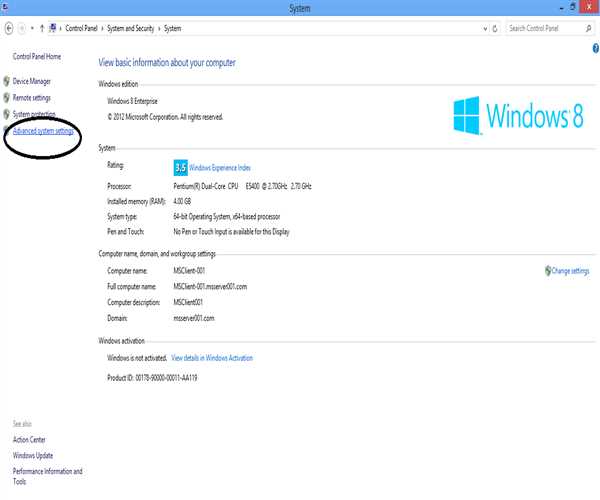Click the Device Manager shield icon
Screen dimensions: 600x500
point(7,81)
